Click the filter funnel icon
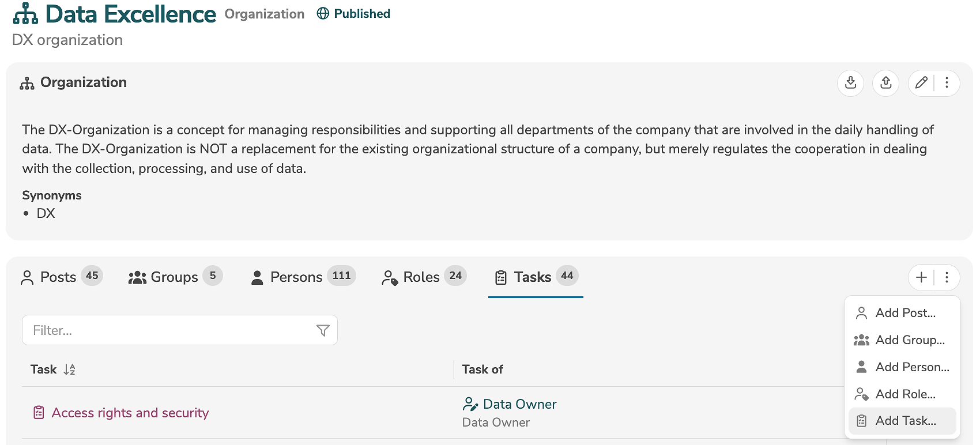This screenshot has width=980, height=445. coord(323,330)
